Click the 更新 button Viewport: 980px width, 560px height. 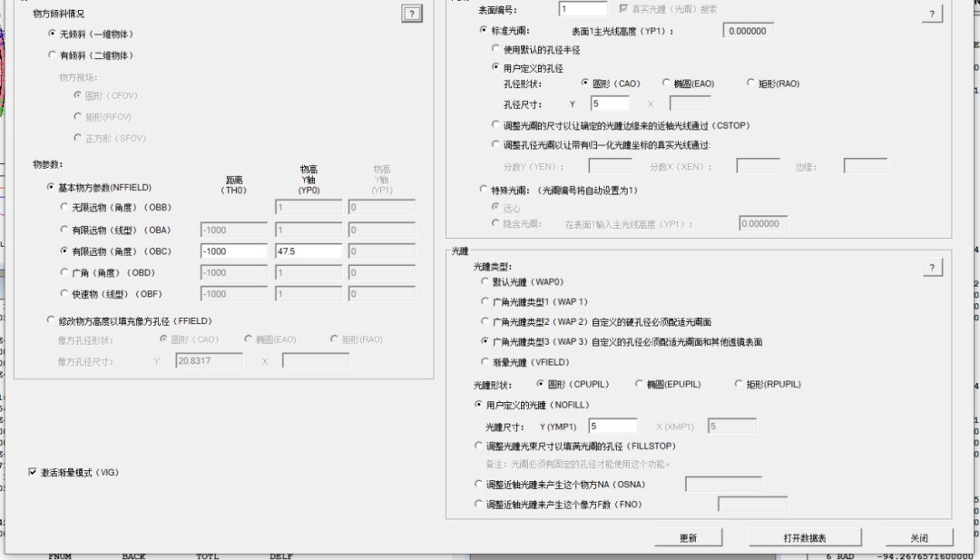pyautogui.click(x=688, y=537)
